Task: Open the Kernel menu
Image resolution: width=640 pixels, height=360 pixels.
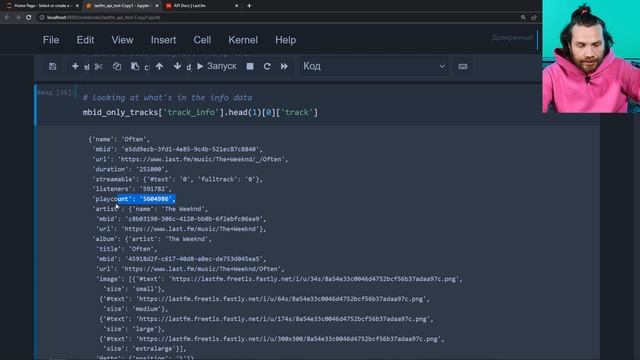Action: (243, 40)
